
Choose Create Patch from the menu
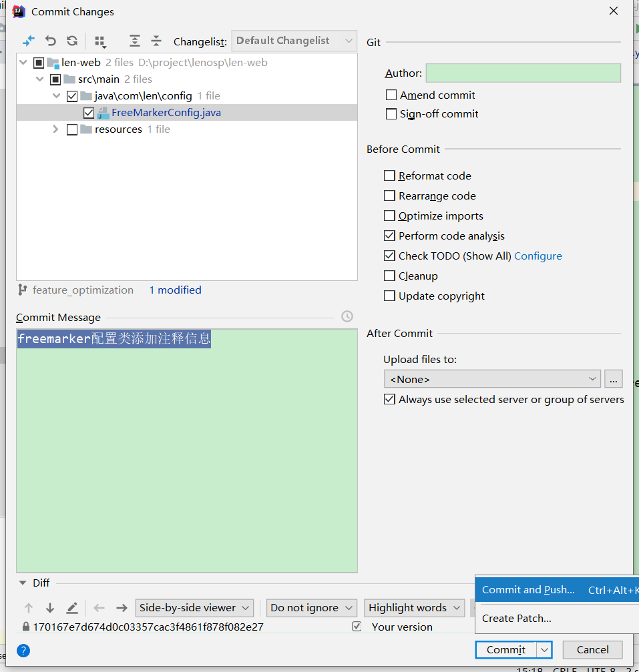517,619
